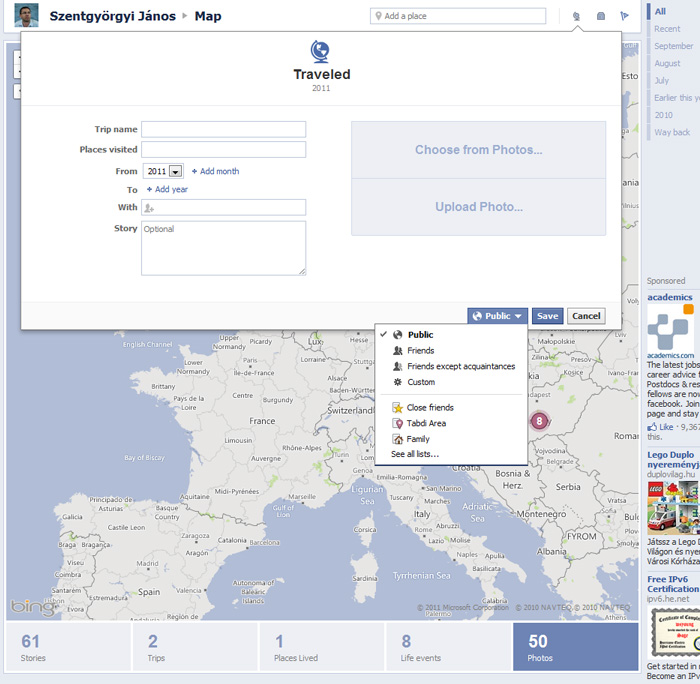Click the Save button
The image size is (700, 684).
click(x=547, y=316)
